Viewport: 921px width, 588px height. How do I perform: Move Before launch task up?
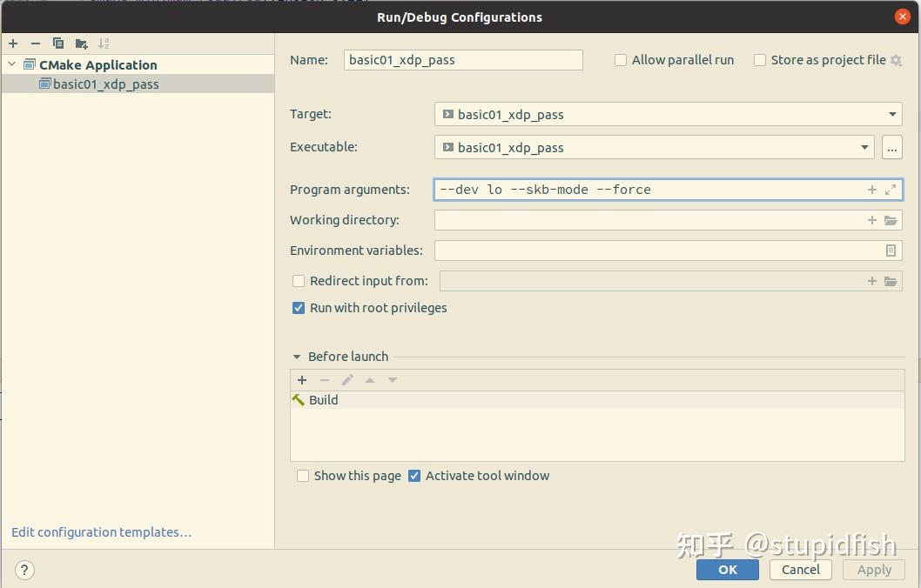coord(370,380)
